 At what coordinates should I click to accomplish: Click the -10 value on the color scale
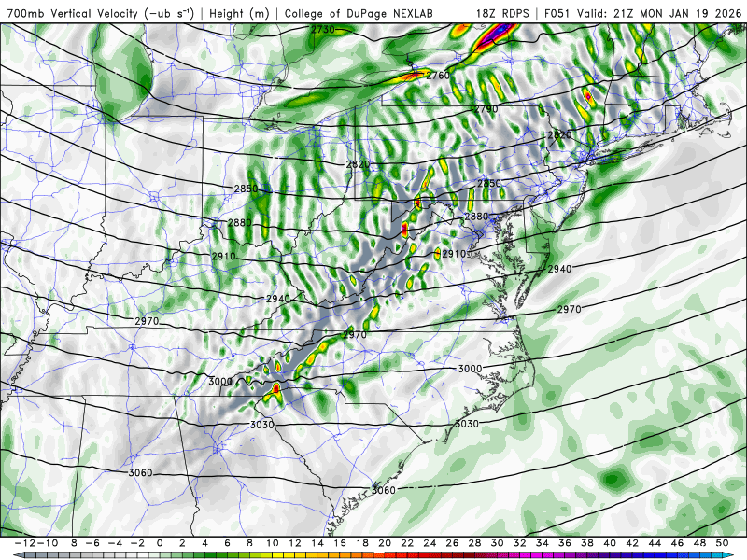[46, 543]
